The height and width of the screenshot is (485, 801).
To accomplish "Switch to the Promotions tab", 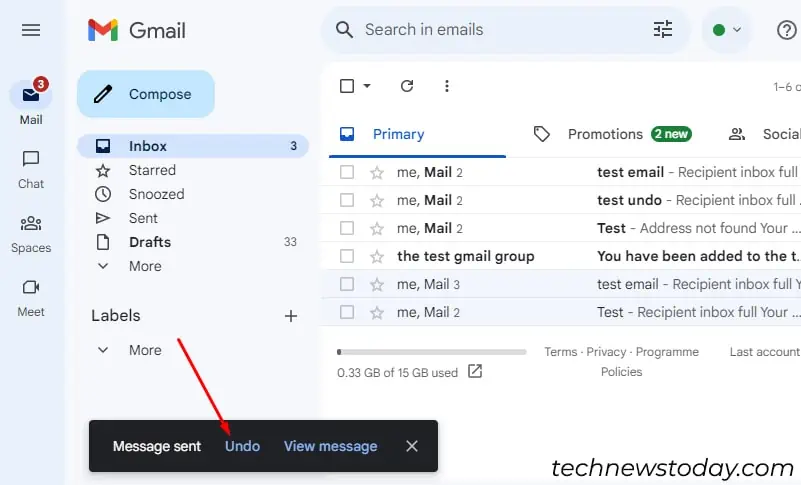I will tap(612, 134).
